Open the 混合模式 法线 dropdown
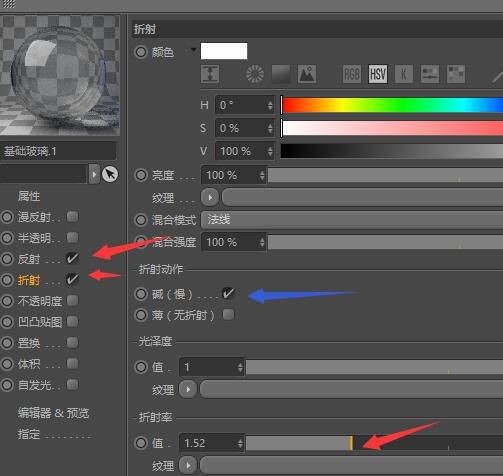 click(352, 220)
